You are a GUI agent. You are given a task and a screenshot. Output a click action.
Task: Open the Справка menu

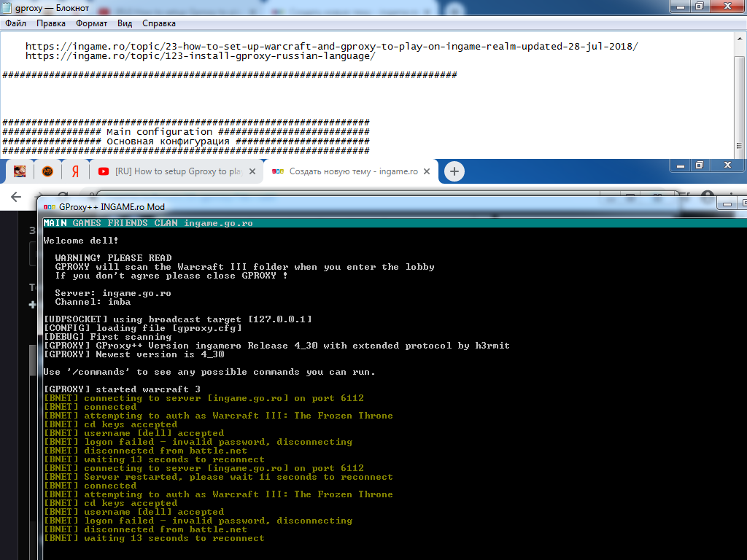159,23
